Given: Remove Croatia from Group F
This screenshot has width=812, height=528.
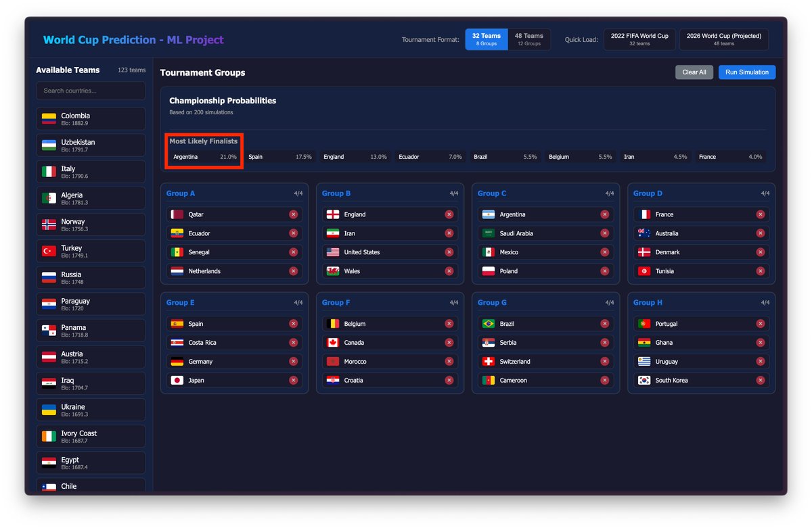Looking at the screenshot, I should coord(449,381).
